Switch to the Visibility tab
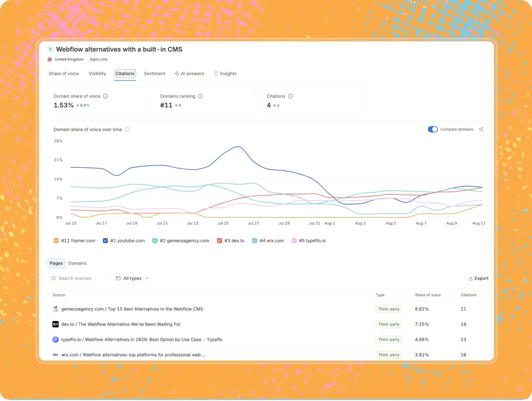This screenshot has height=401, width=532. pyautogui.click(x=98, y=74)
